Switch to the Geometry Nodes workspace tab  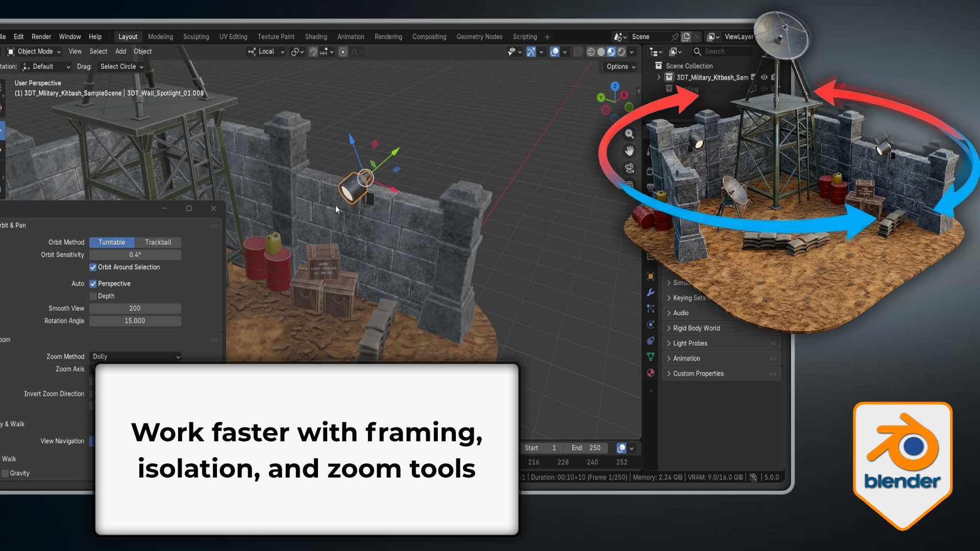(x=479, y=37)
